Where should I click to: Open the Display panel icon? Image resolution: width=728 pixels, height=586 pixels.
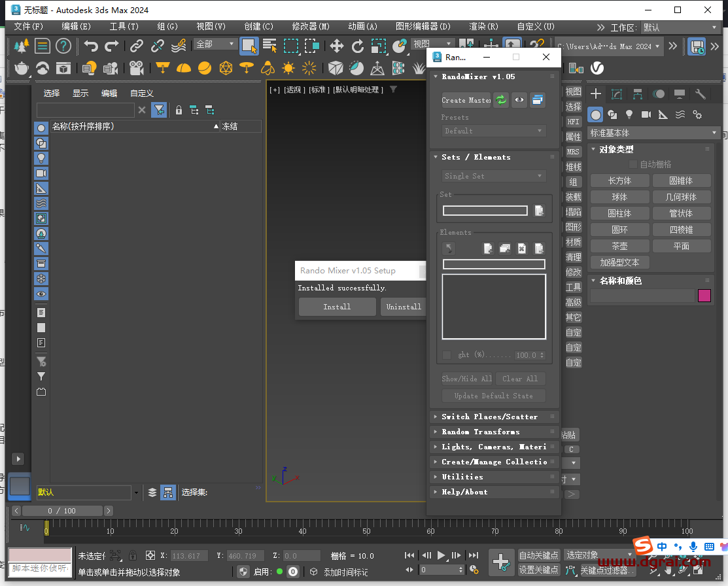point(679,94)
